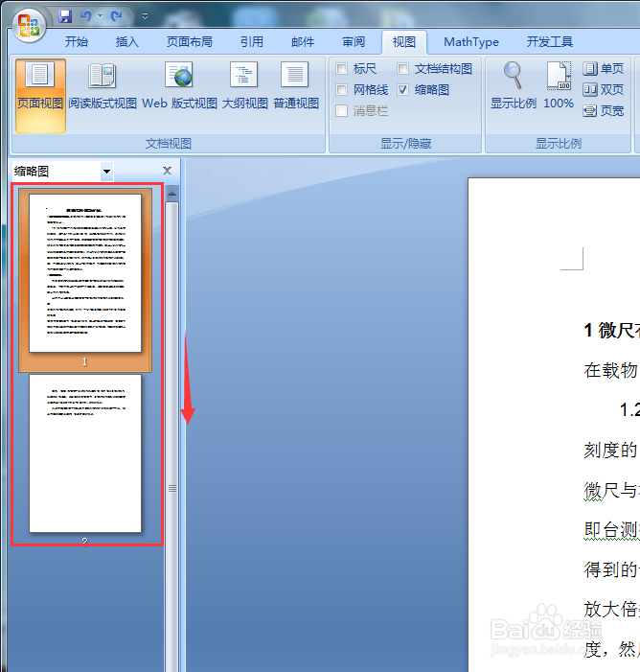
Task: Click the document line starting with '得到的'
Action: click(611, 569)
